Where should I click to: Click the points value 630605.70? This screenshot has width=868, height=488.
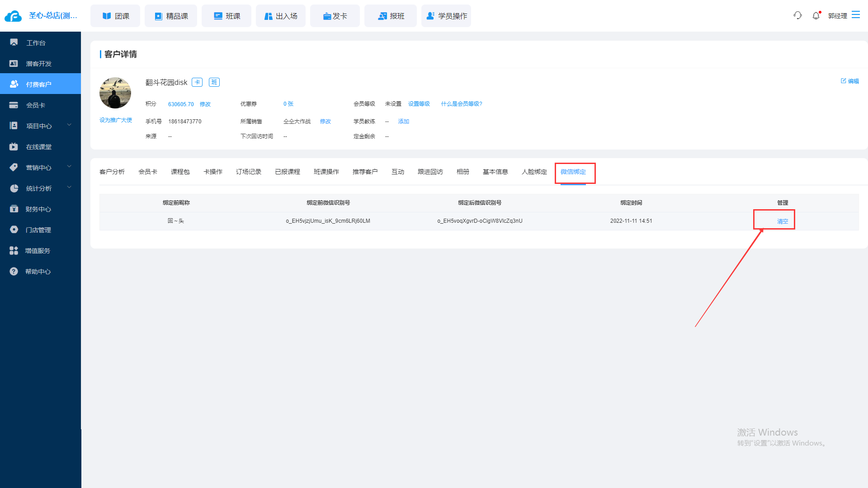click(181, 104)
